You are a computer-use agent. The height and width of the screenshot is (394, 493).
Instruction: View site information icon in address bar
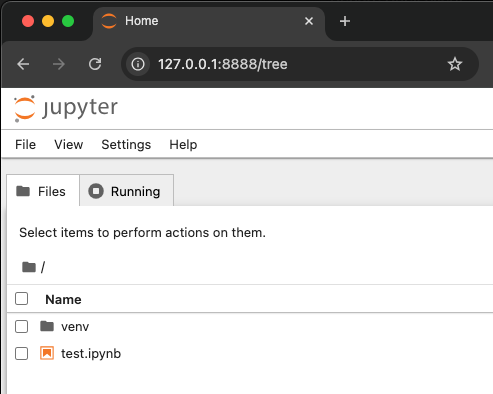pos(138,64)
